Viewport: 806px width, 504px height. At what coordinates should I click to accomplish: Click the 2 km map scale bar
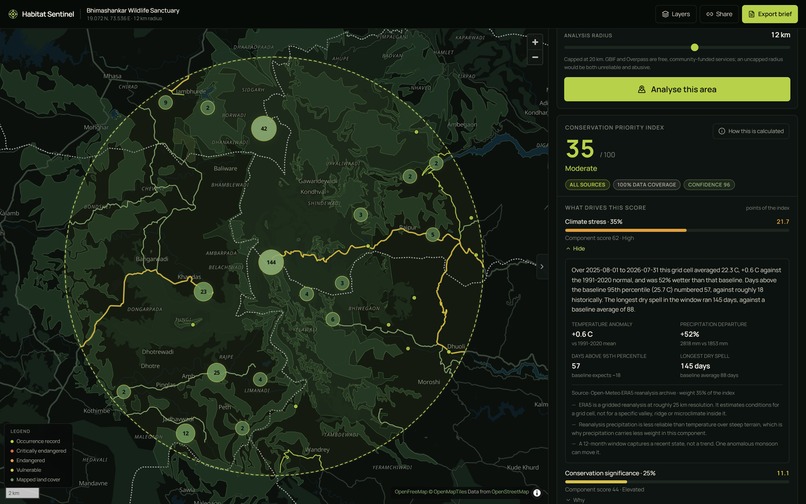pos(22,493)
